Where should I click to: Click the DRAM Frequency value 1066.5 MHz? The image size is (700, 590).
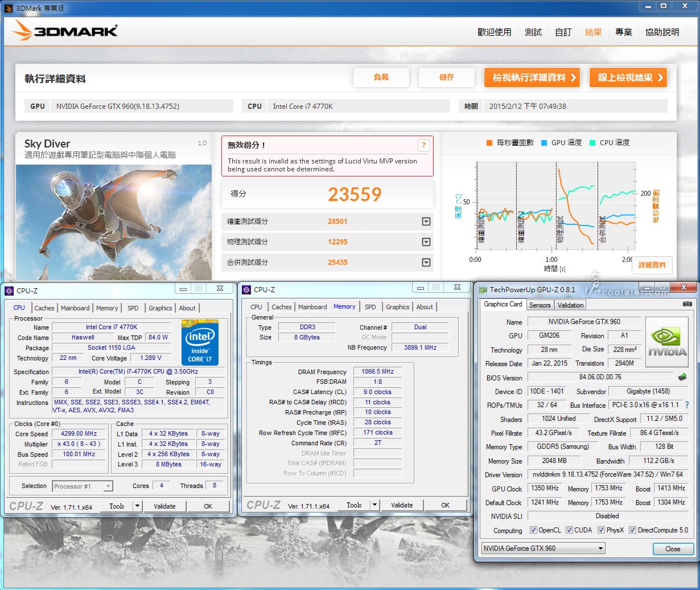377,371
